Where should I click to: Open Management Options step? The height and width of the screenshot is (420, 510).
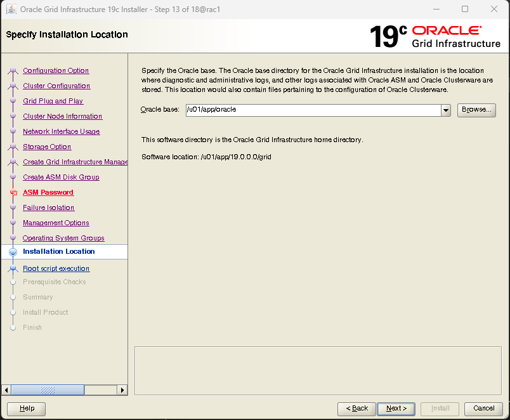click(x=56, y=223)
